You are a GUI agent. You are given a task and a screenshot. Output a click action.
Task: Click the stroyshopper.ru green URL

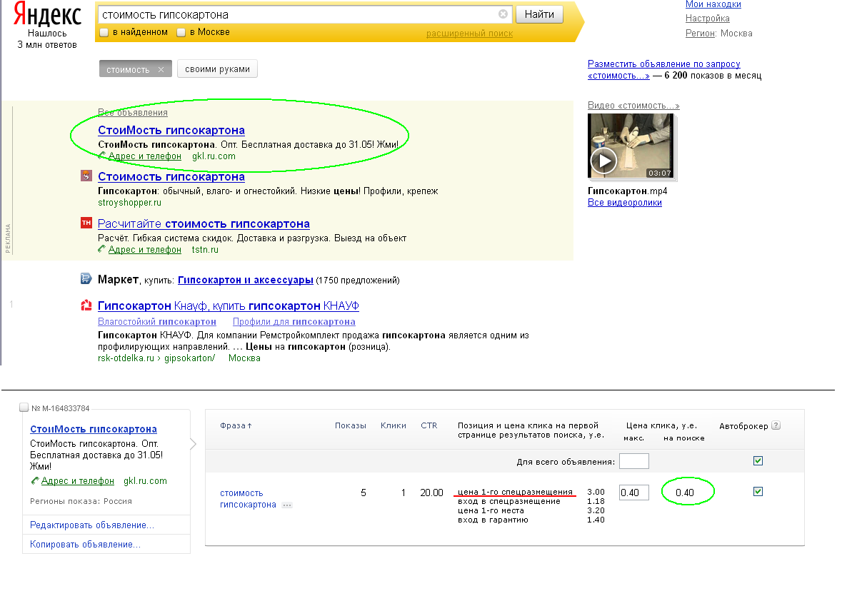tap(130, 203)
